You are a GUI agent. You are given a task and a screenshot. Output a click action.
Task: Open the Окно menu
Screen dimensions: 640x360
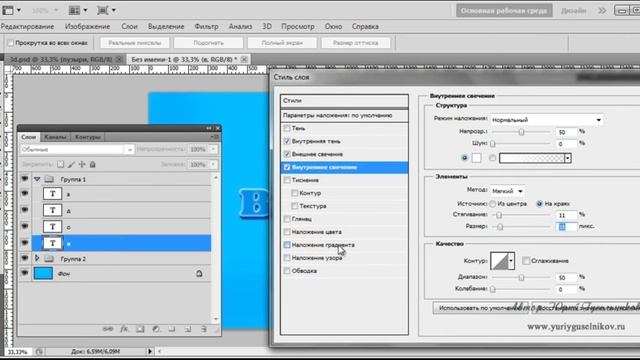[x=333, y=27]
